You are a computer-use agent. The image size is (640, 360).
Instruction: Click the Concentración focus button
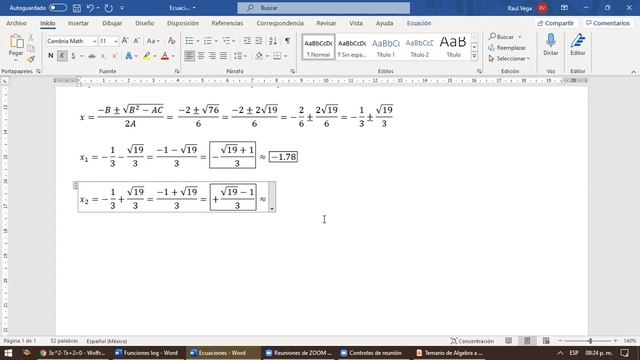click(x=472, y=341)
